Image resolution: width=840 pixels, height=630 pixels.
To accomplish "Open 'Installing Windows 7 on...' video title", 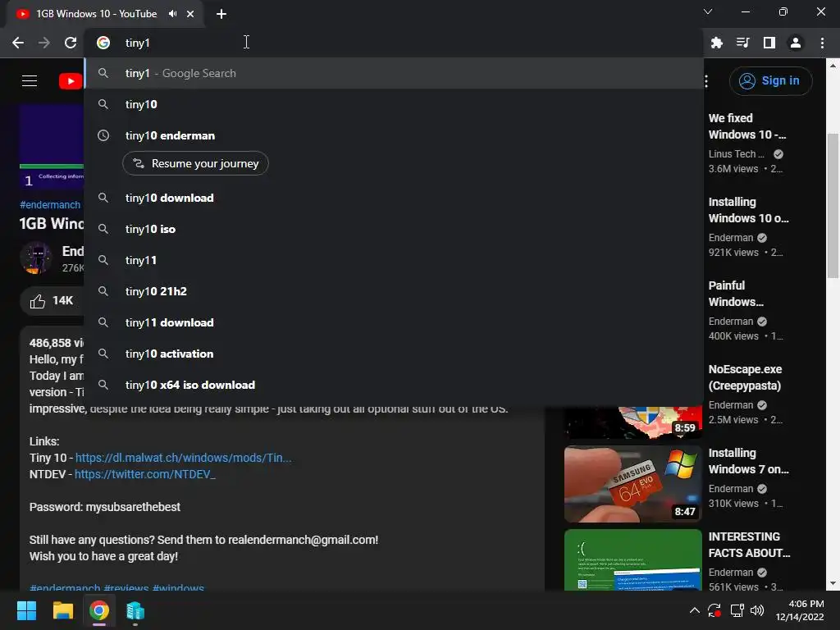I will pos(748,461).
